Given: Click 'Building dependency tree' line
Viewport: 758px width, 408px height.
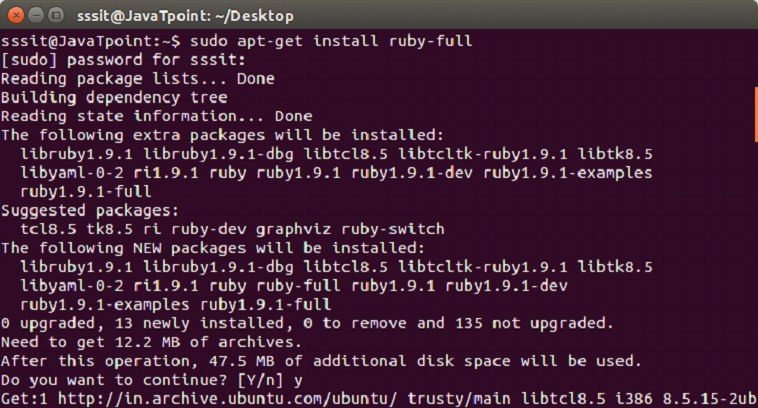Looking at the screenshot, I should click(x=114, y=97).
